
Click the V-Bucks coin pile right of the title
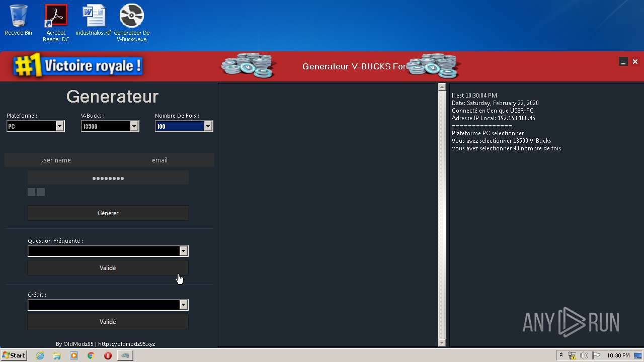click(x=434, y=65)
